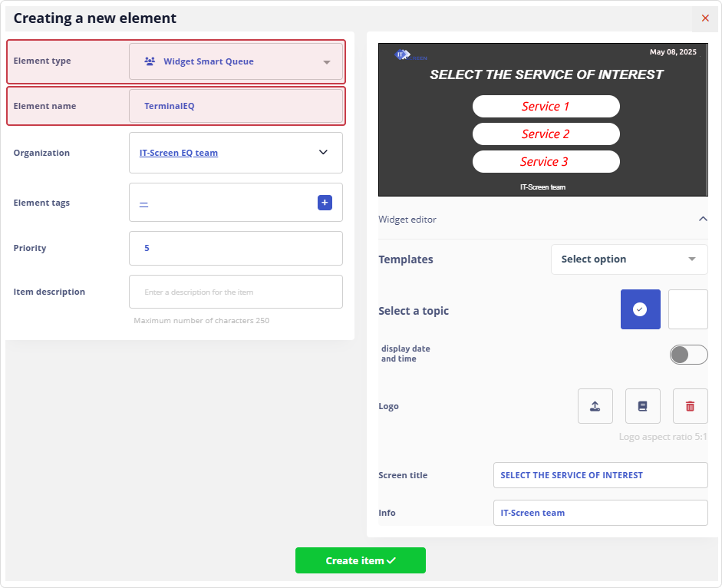Expand the Organization dropdown chevron

(x=323, y=153)
